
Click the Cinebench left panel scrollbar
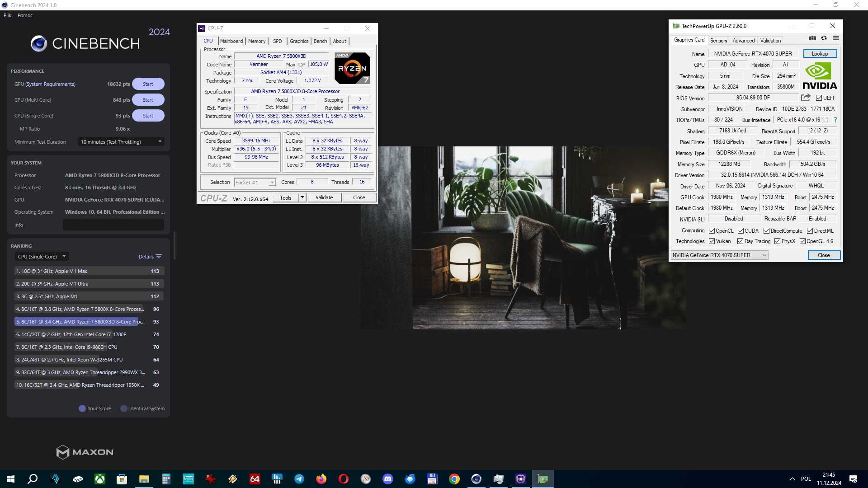click(x=174, y=246)
